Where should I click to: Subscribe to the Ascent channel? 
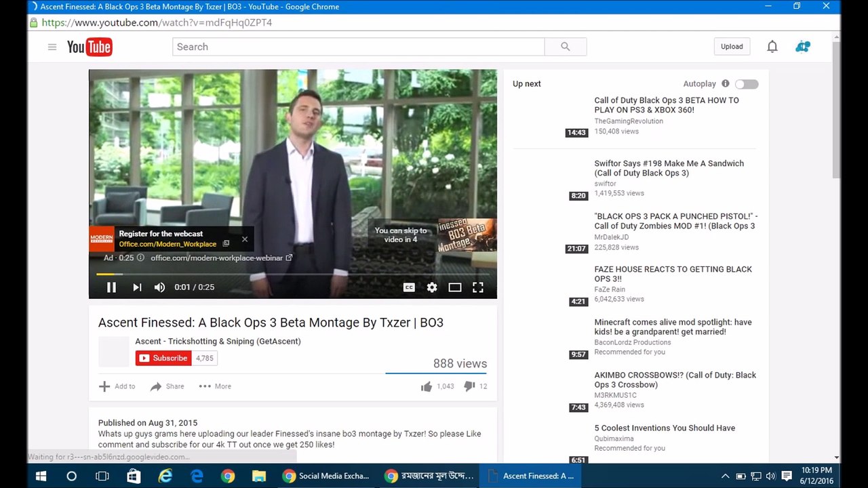[x=163, y=358]
